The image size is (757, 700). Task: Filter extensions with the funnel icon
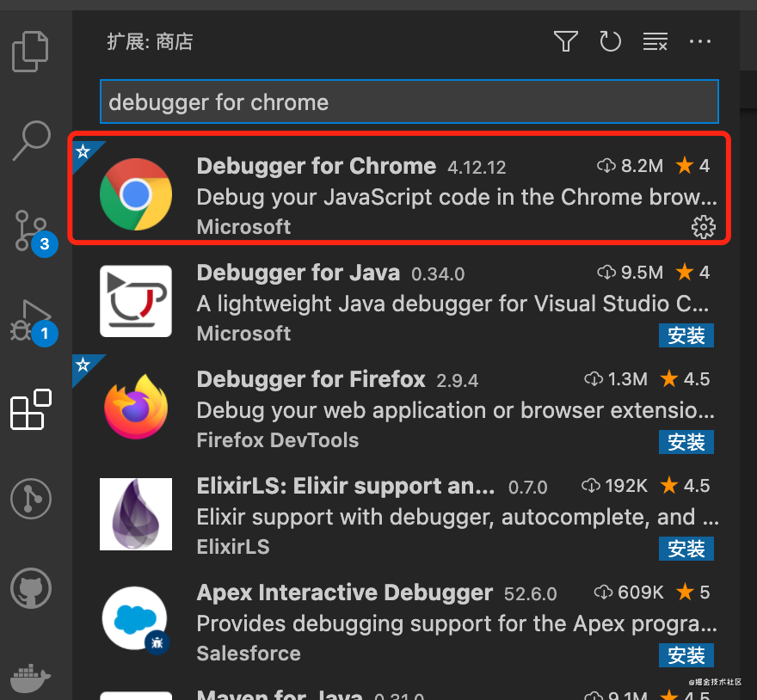566,41
